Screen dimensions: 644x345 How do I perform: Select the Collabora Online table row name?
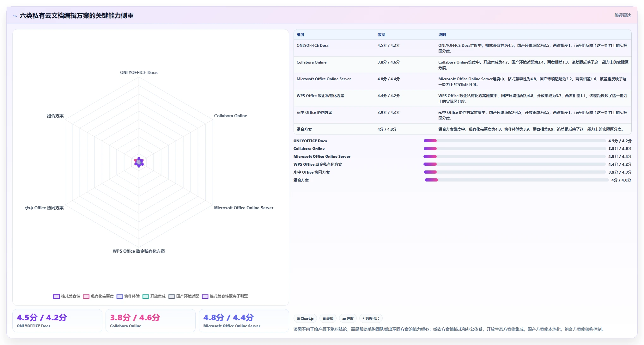312,62
